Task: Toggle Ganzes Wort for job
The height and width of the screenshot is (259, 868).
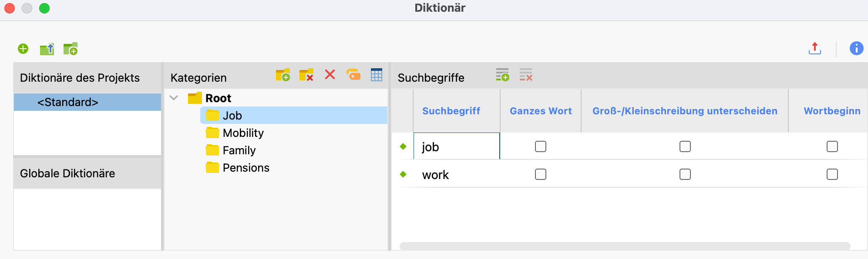Action: click(541, 146)
